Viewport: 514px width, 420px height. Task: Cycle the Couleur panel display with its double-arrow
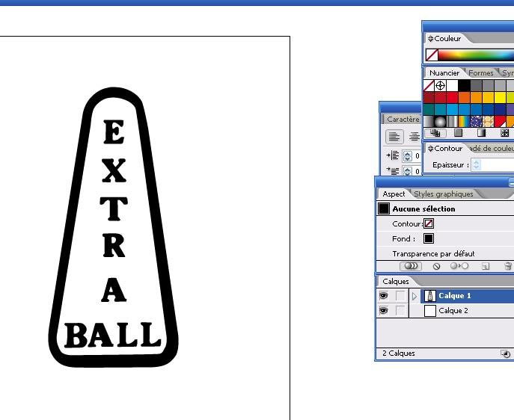point(430,39)
